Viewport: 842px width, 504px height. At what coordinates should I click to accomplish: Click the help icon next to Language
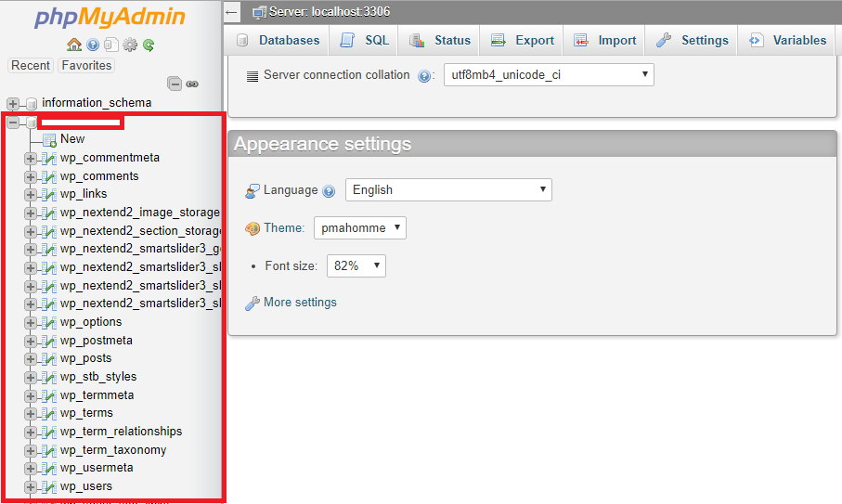pos(329,190)
